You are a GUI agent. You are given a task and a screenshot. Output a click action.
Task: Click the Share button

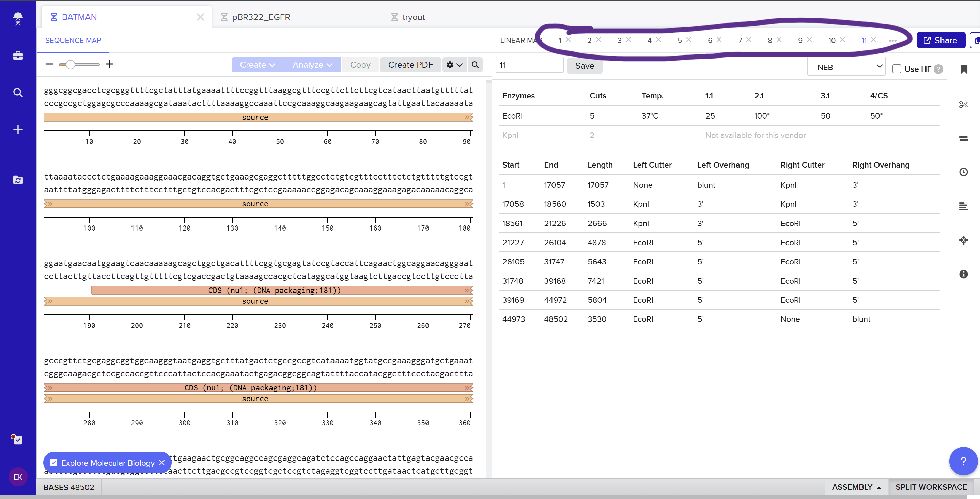(940, 40)
